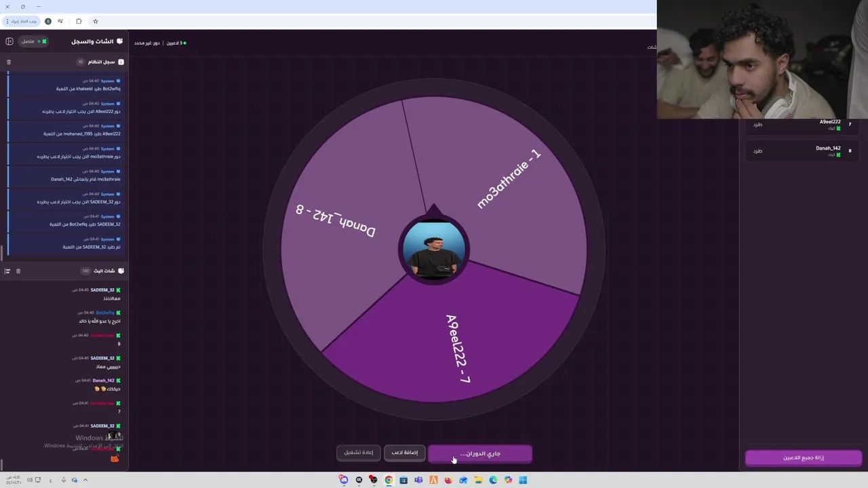Open the filter icon in شات البث header
868x488 pixels.
(x=7, y=271)
